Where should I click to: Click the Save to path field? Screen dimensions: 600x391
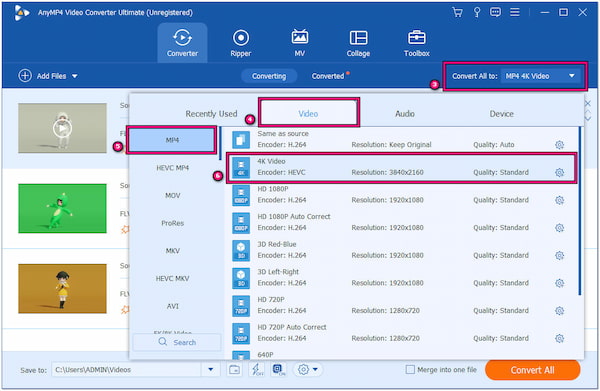point(126,370)
